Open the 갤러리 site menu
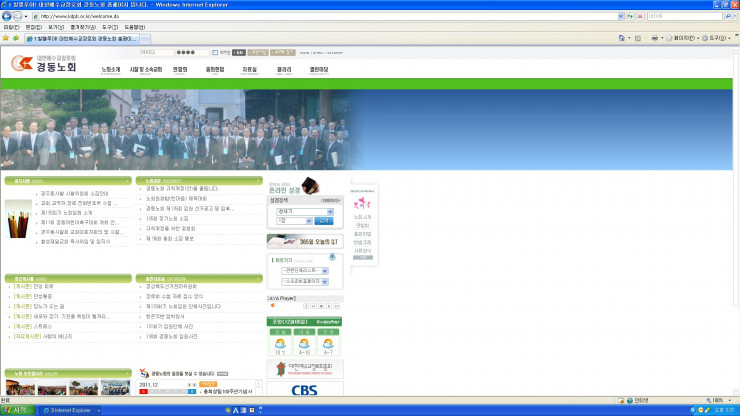Viewport: 740px width, 416px height. 284,70
